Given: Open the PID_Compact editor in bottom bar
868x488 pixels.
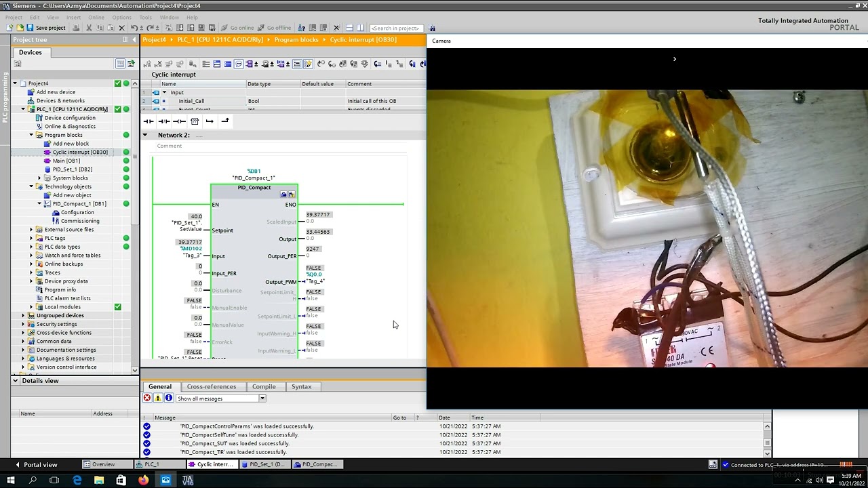Looking at the screenshot, I should click(x=319, y=464).
